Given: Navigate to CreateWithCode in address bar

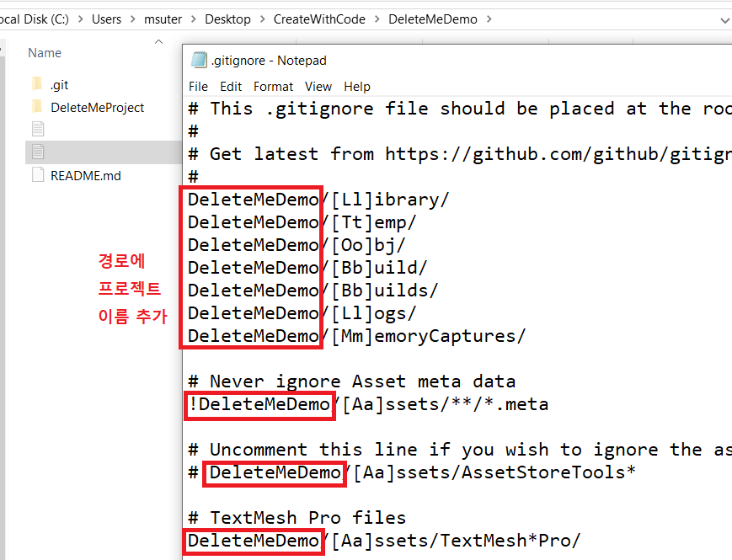Looking at the screenshot, I should [319, 19].
